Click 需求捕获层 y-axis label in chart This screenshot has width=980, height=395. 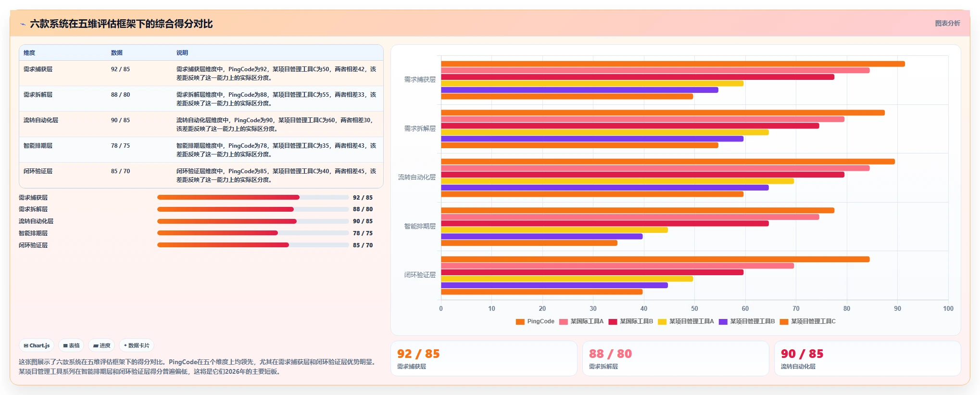click(x=420, y=80)
